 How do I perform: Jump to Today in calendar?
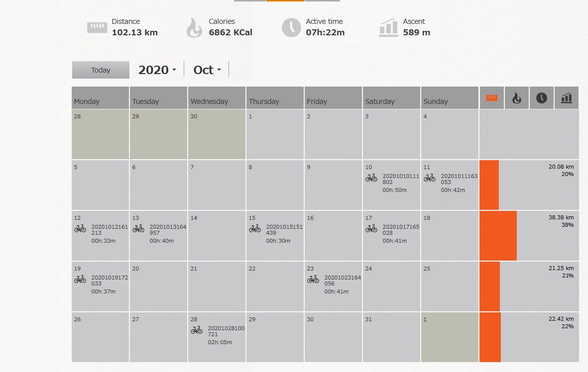tap(101, 70)
